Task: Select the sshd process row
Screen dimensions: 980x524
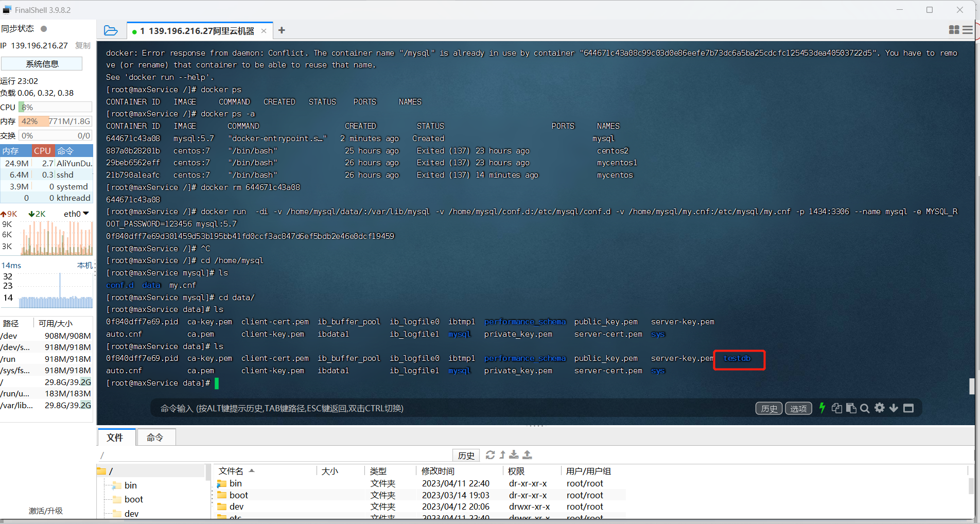Action: point(47,175)
